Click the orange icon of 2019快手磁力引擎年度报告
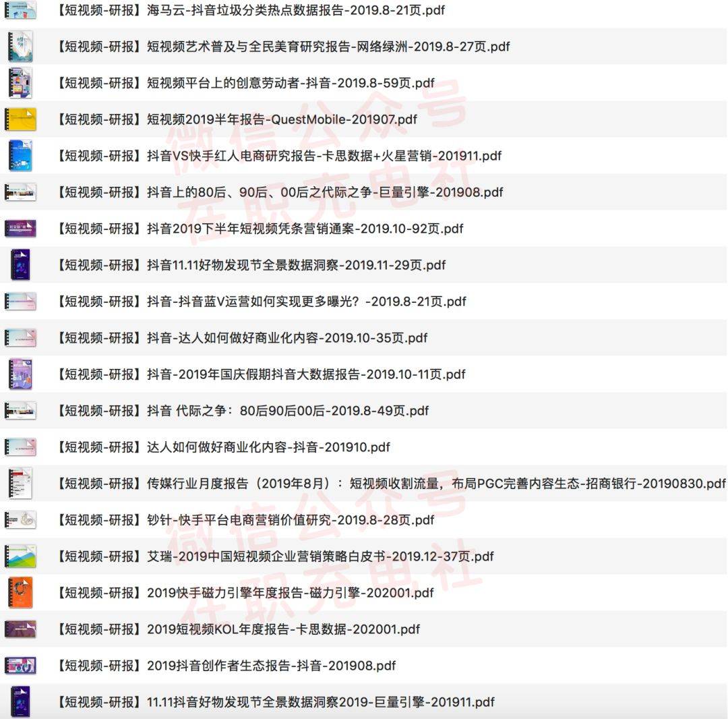The height and width of the screenshot is (719, 728). click(x=20, y=593)
